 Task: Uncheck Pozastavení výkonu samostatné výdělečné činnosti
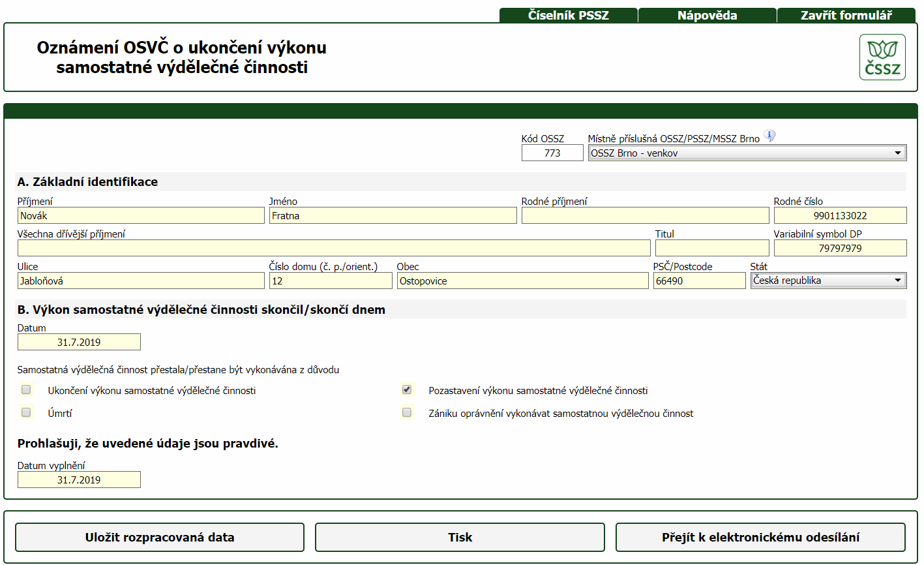pyautogui.click(x=407, y=389)
